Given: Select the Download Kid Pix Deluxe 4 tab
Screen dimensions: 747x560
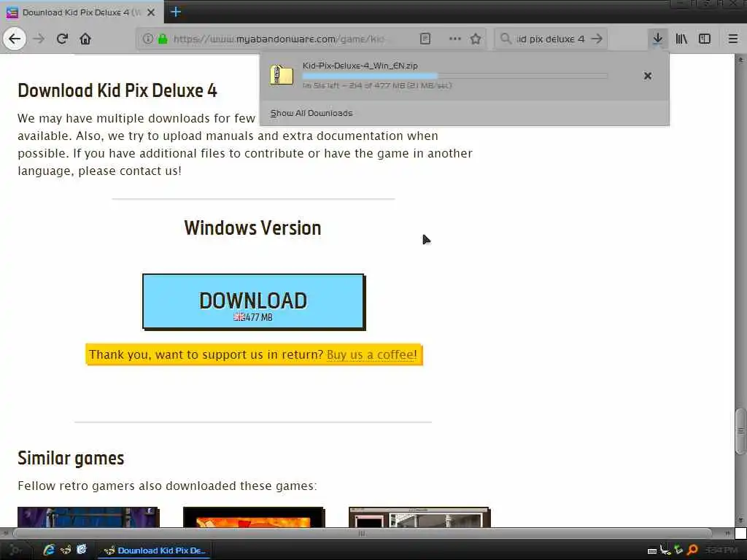Looking at the screenshot, I should click(x=82, y=12).
